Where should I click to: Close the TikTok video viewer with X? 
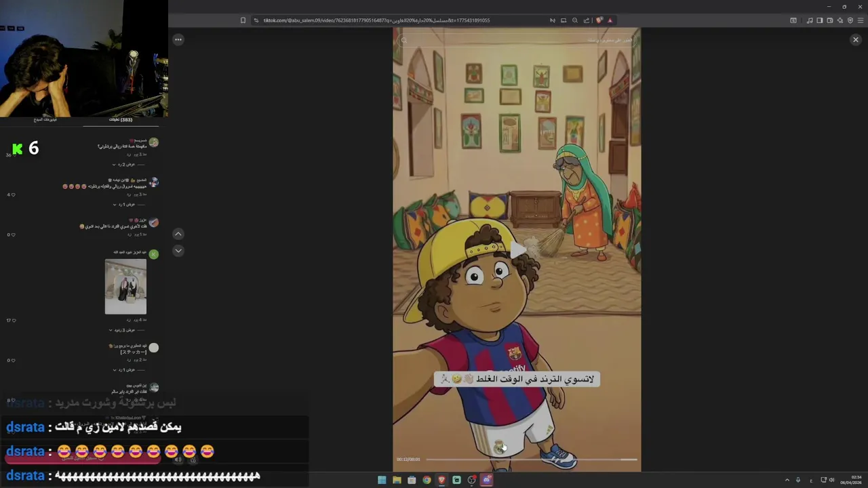855,39
